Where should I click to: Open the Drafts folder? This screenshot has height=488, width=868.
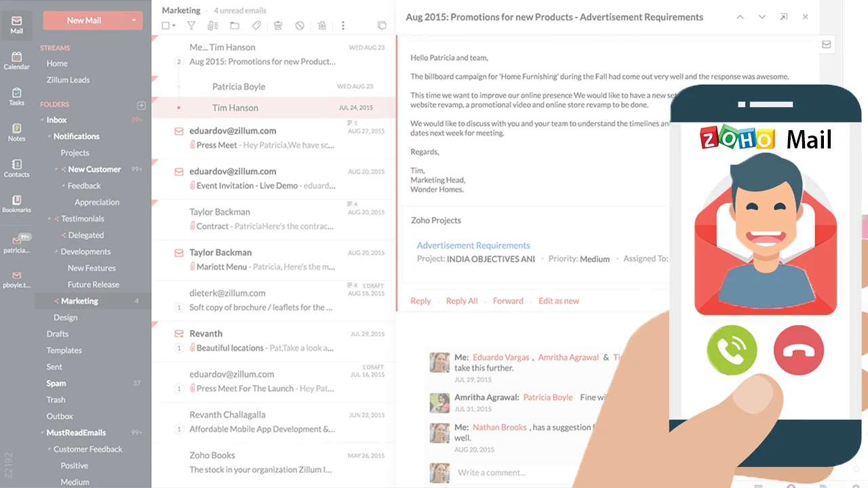[x=58, y=334]
